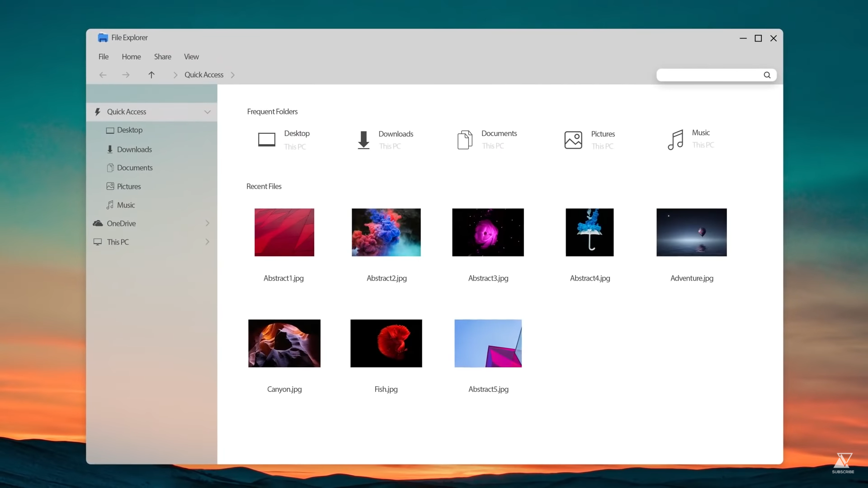Select the Abstract2.jpg thumbnail

[x=386, y=232]
